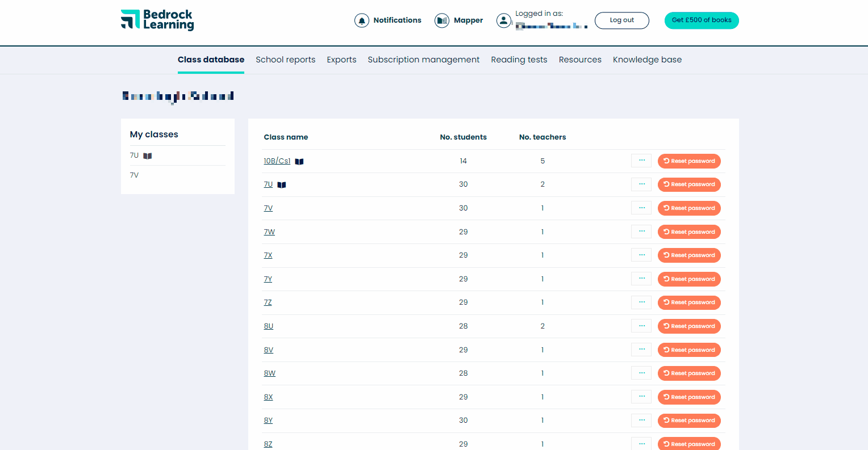Reset password for class 7Y
Screen dimensions: 868x450
pos(689,279)
